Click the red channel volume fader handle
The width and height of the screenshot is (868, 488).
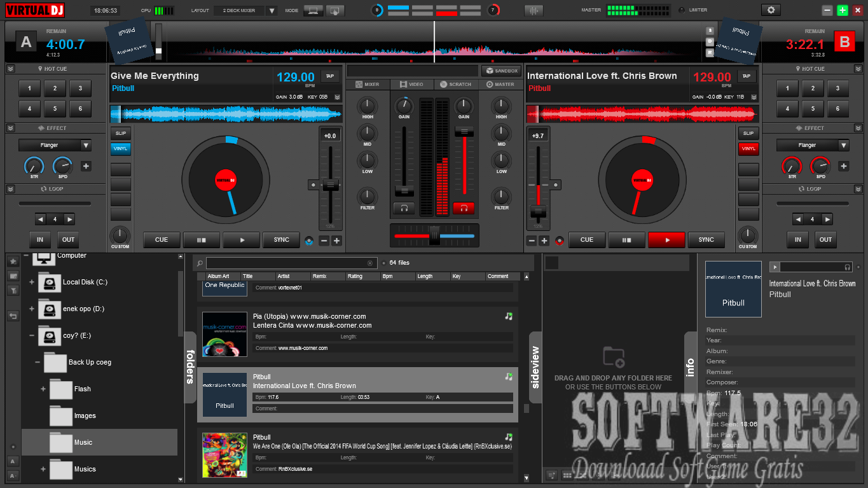464,131
